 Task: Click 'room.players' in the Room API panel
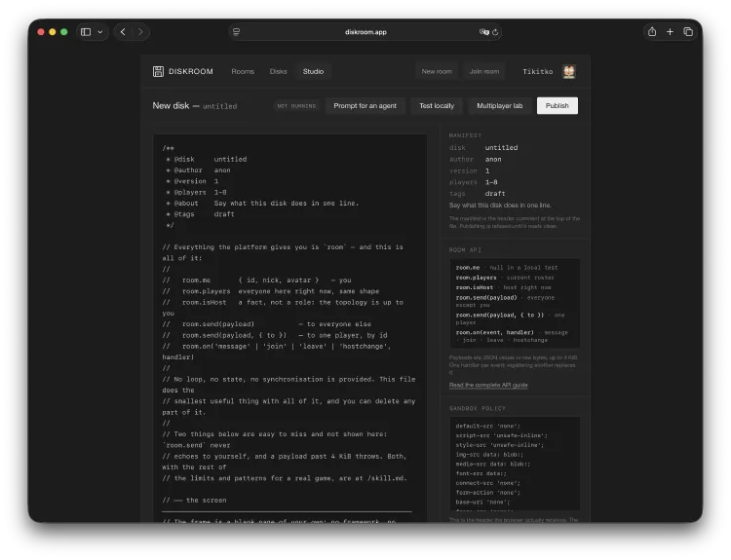pos(476,278)
